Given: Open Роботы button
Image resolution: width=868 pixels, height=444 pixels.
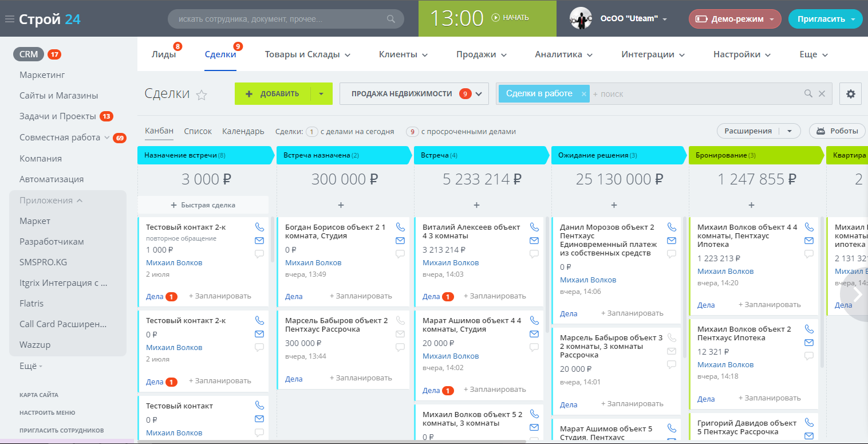Looking at the screenshot, I should pos(837,131).
